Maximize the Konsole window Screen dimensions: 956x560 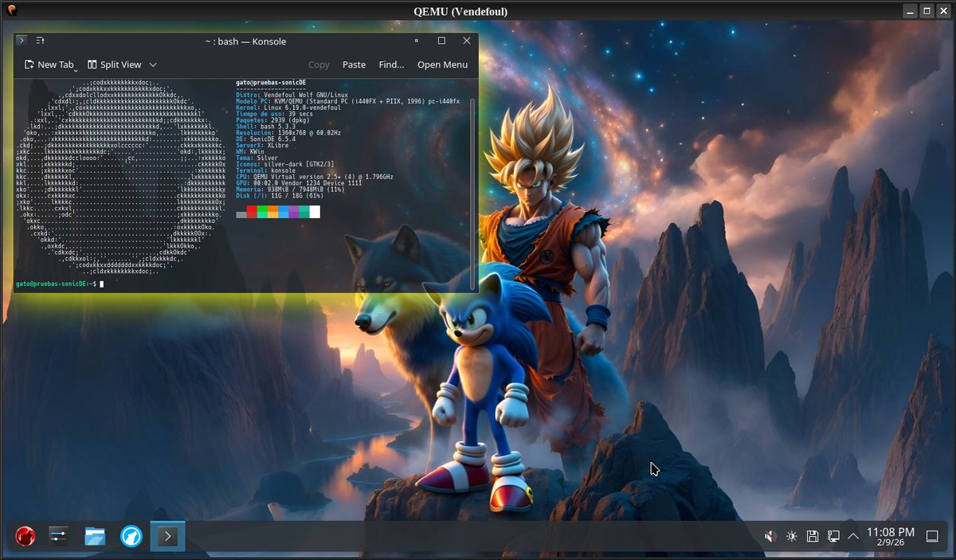pos(441,41)
